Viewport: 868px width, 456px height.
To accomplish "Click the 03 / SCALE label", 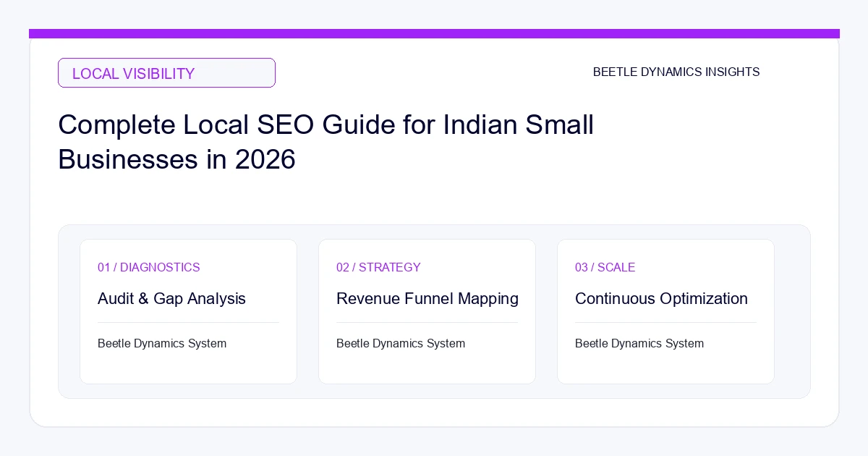I will click(605, 267).
